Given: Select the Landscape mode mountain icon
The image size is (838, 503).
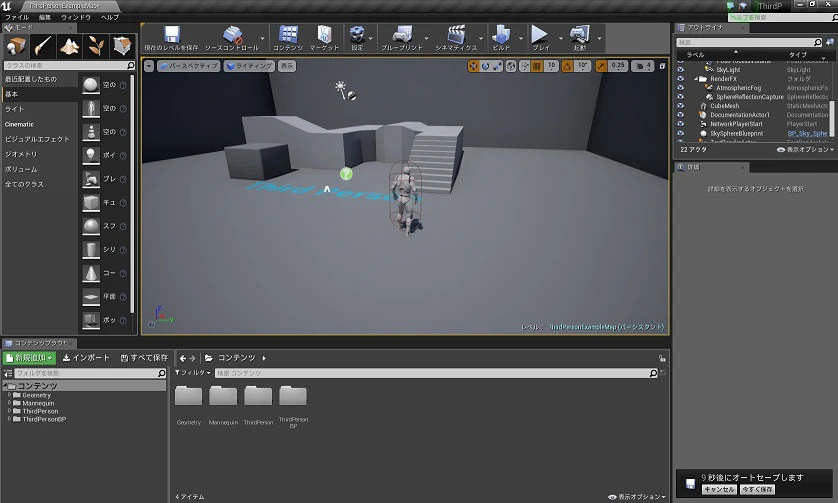Looking at the screenshot, I should click(69, 47).
